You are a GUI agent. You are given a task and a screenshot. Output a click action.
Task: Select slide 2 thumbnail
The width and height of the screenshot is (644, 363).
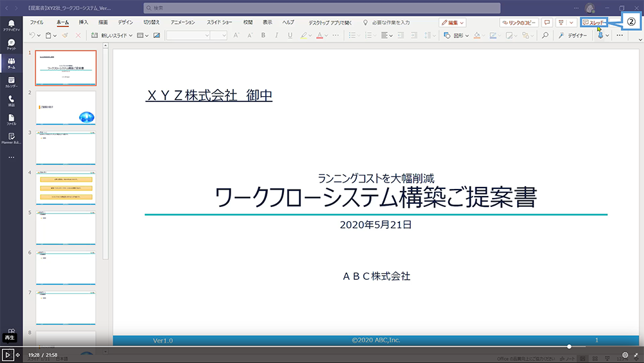(66, 108)
